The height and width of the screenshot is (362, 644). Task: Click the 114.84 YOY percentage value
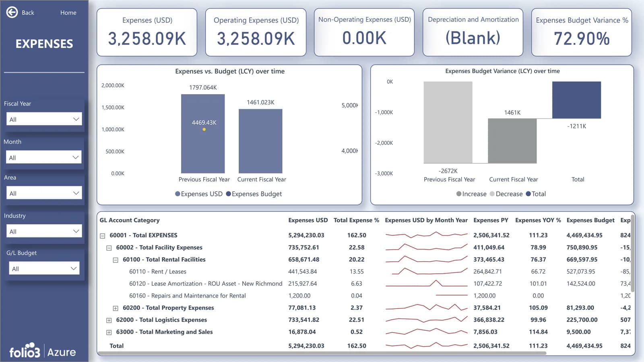538,332
